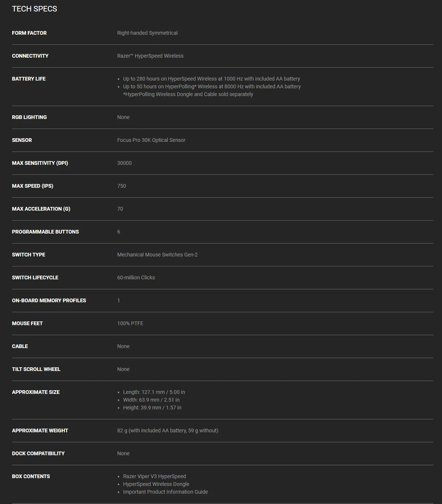Click the 50 hours HyperPolling battery bullet
This screenshot has width=442, height=504.
click(x=212, y=86)
